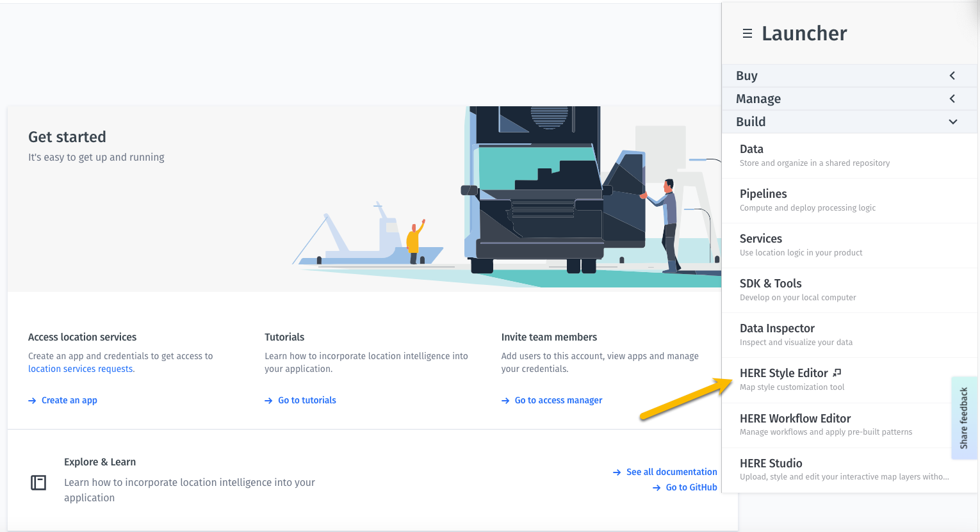Viewport: 980px width, 532px height.
Task: Expand the Buy section chevron
Action: [952, 76]
